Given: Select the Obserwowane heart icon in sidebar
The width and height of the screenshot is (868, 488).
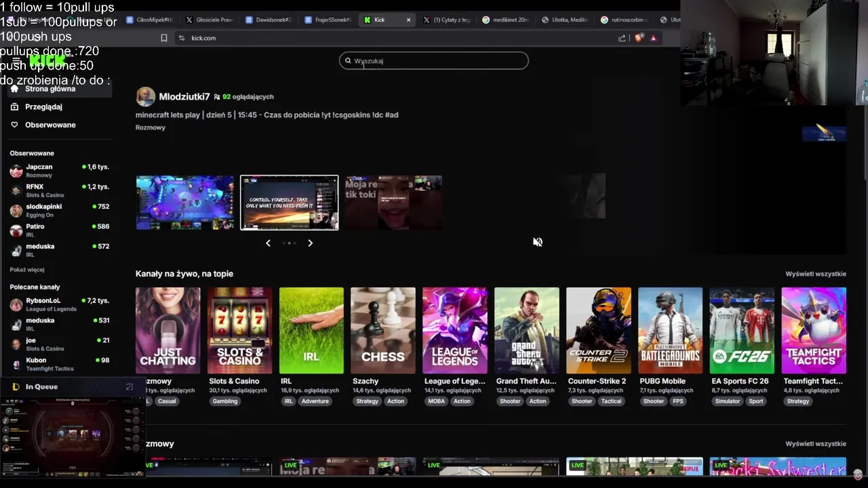Looking at the screenshot, I should 14,125.
